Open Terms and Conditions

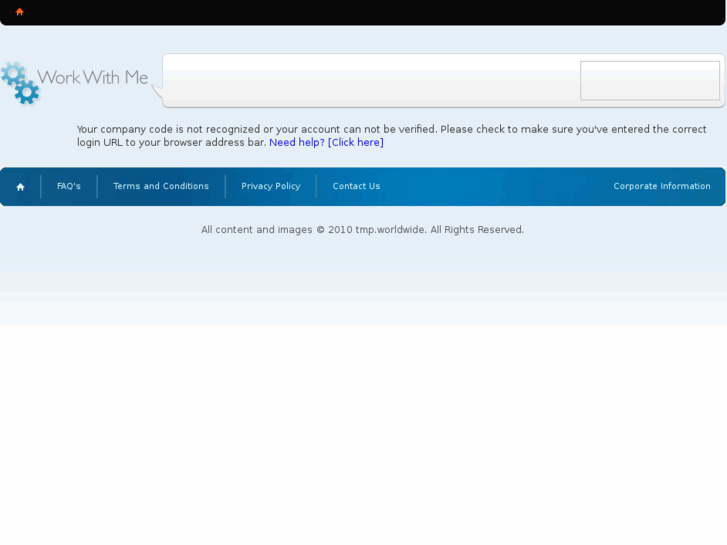point(161,186)
